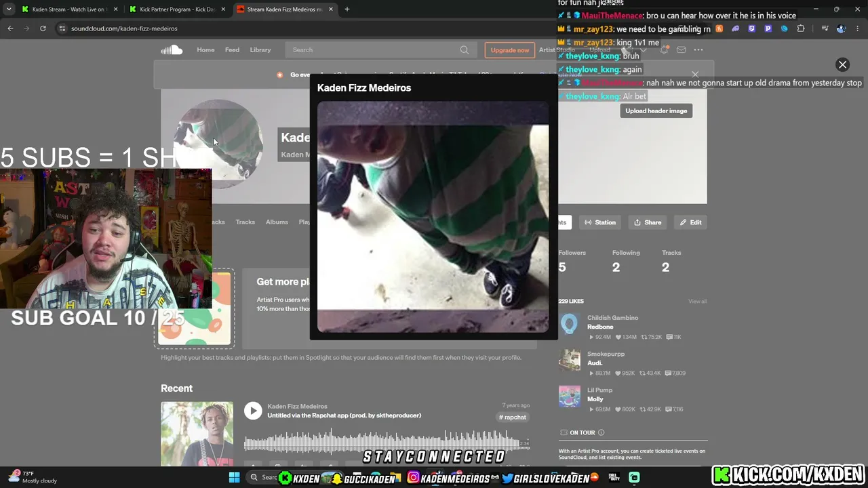The image size is (868, 488).
Task: Click Upload header image
Action: [x=656, y=111]
